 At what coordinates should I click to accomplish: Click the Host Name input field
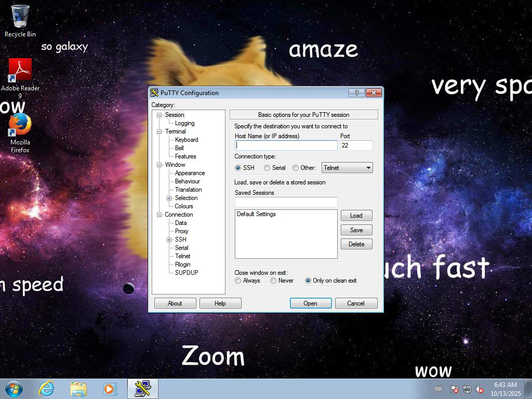(x=286, y=145)
